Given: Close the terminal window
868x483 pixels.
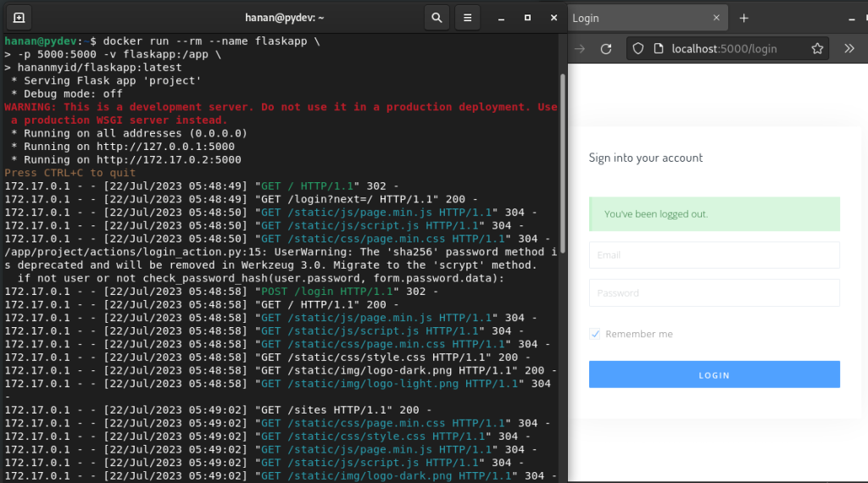Looking at the screenshot, I should click(x=554, y=18).
